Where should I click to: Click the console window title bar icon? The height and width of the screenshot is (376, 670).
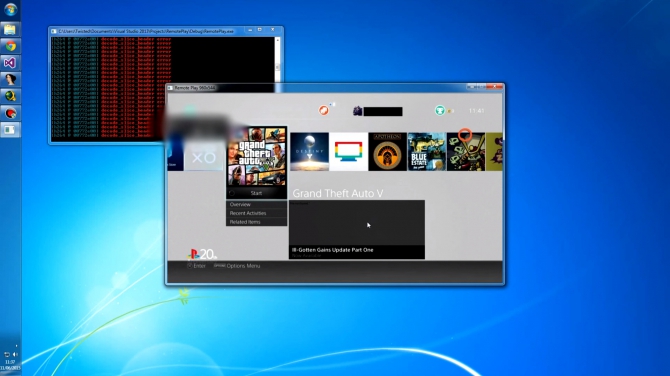tap(53, 31)
